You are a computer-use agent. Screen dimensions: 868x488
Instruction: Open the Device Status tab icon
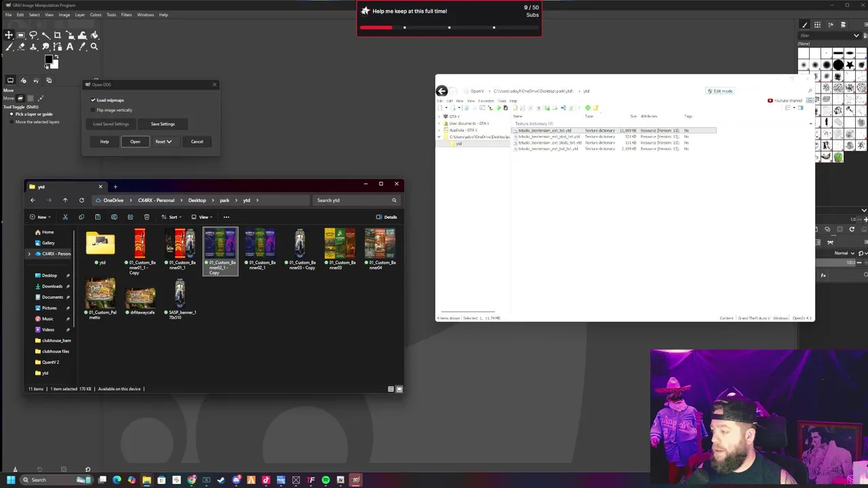coord(23,81)
